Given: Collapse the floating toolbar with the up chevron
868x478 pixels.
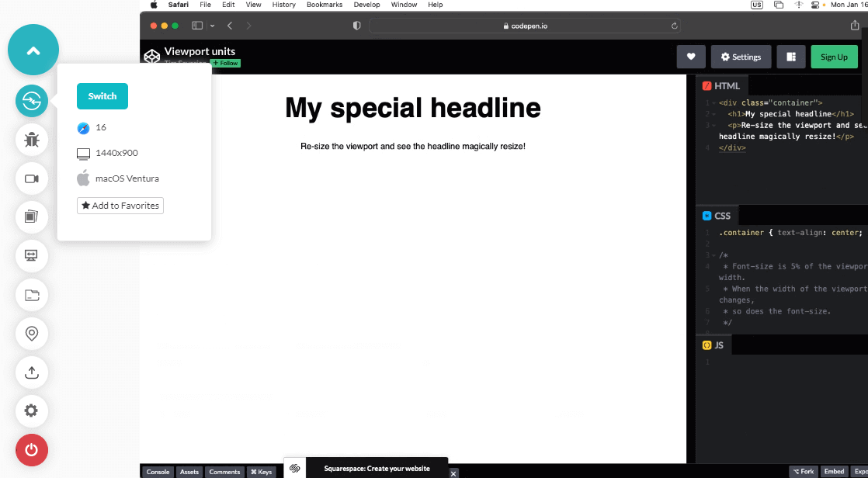Looking at the screenshot, I should (x=33, y=50).
